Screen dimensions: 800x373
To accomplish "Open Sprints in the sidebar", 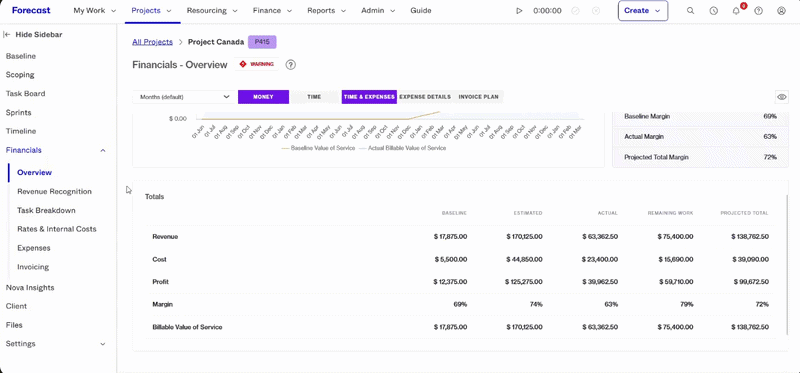I will 18,113.
